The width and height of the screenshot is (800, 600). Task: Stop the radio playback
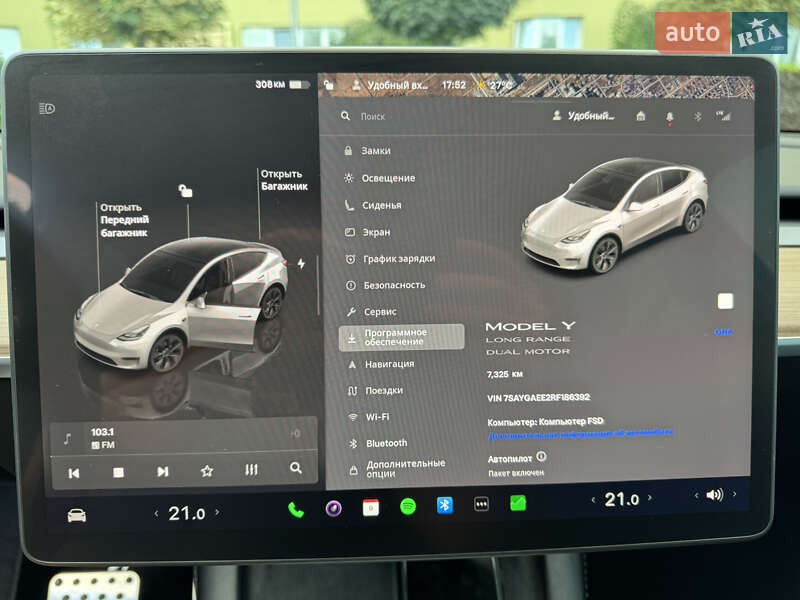click(x=118, y=472)
